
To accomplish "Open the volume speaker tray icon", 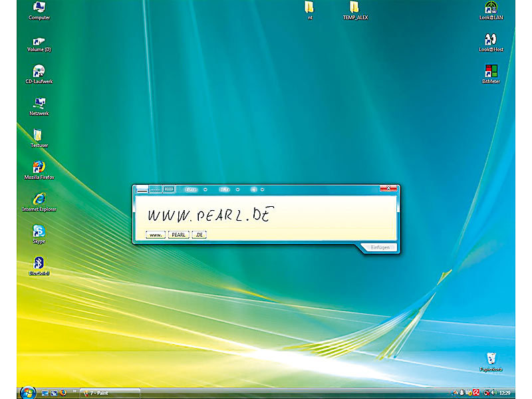I will (x=493, y=393).
